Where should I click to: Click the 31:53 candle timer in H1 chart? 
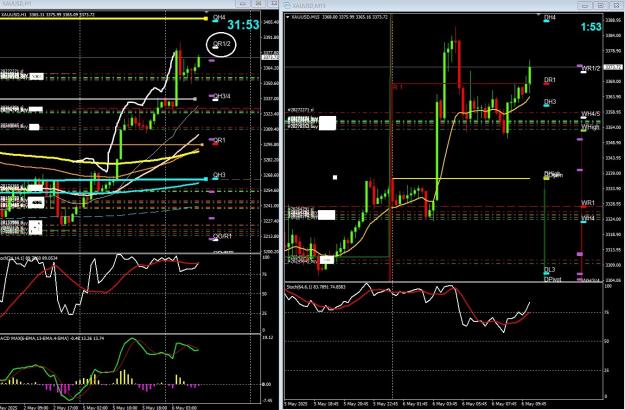[243, 25]
